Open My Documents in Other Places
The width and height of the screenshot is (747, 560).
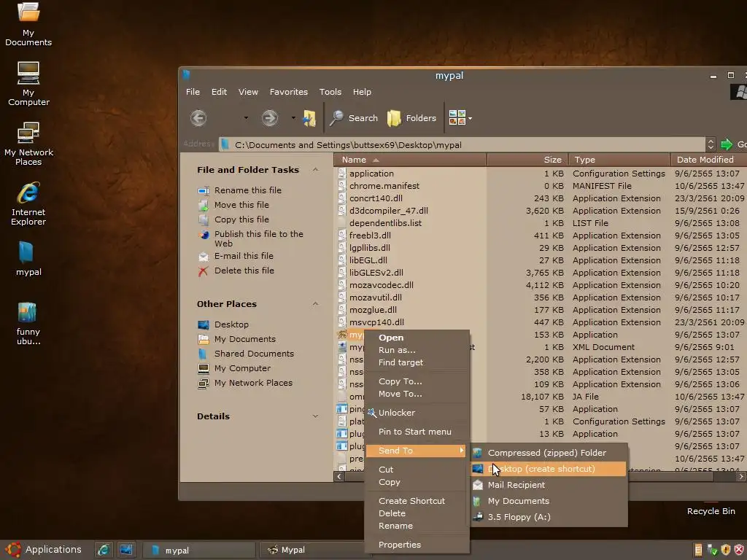click(245, 339)
